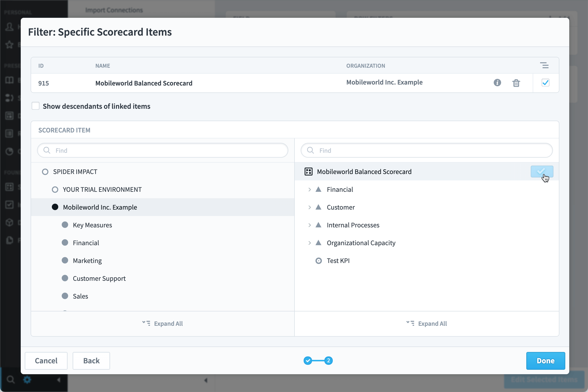Select Organizational Capacity label in scorecard tree
Screen dimensions: 588x392
point(361,243)
